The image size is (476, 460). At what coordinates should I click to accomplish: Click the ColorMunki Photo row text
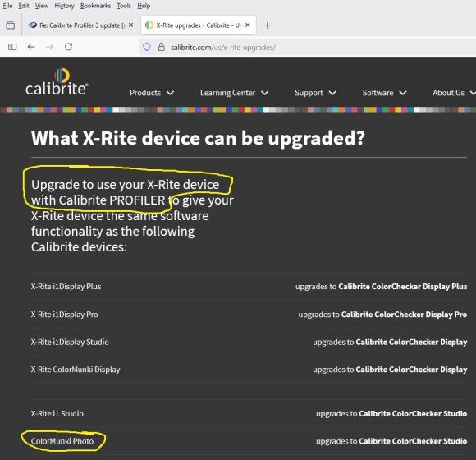pos(62,441)
